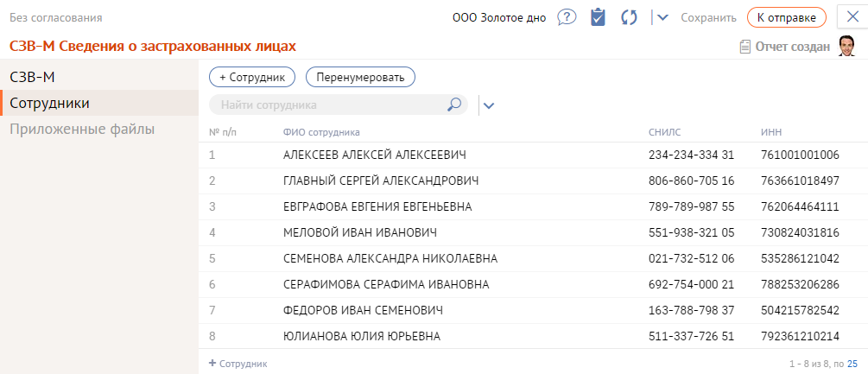Image resolution: width=868 pixels, height=374 pixels.
Task: Click the ООО Золотое дно organization name
Action: pos(499,17)
